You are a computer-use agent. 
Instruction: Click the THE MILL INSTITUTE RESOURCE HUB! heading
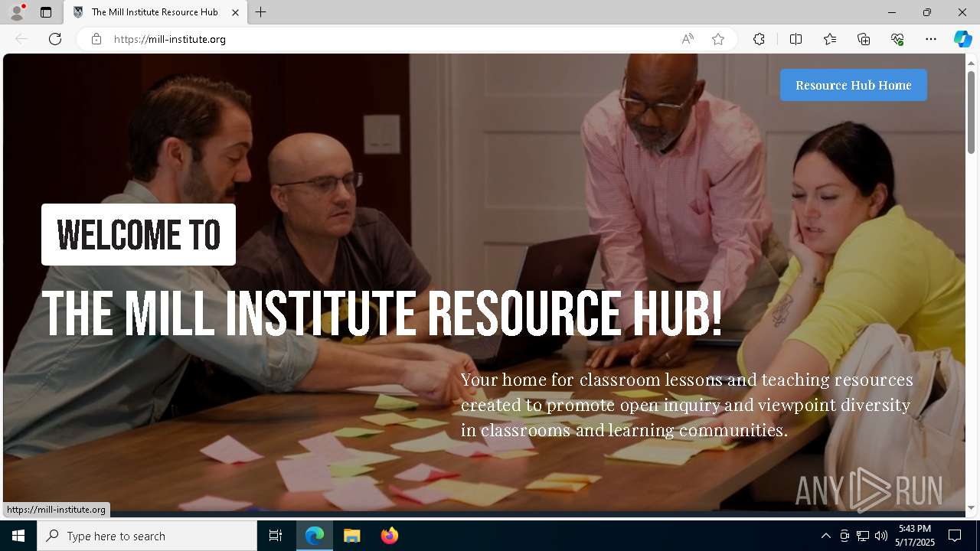[x=382, y=314]
